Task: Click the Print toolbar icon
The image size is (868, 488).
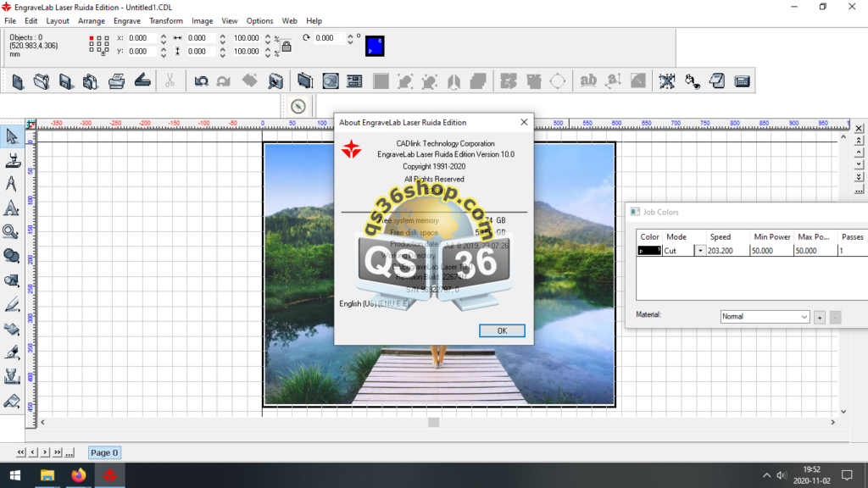Action: (x=116, y=81)
